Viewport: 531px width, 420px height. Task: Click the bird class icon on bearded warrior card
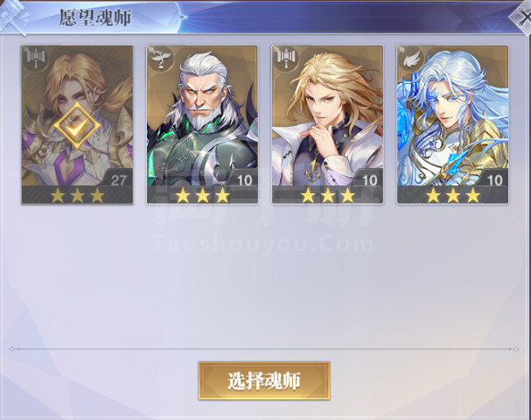[x=161, y=58]
